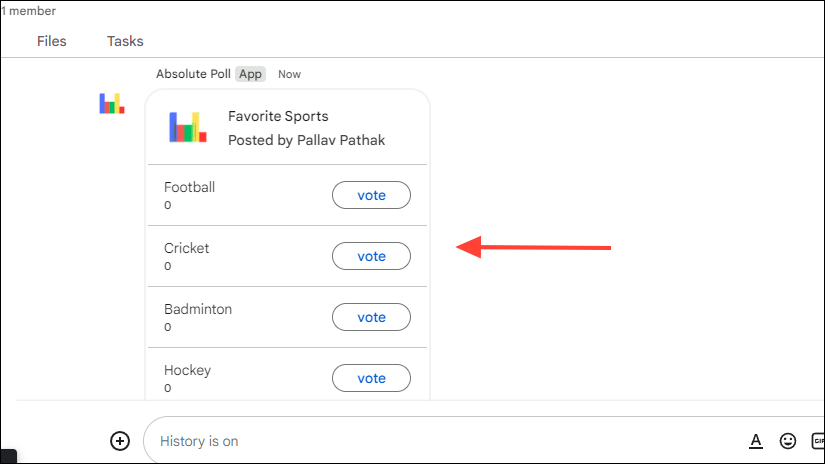Vote for Cricket
Image resolution: width=825 pixels, height=464 pixels.
click(371, 256)
